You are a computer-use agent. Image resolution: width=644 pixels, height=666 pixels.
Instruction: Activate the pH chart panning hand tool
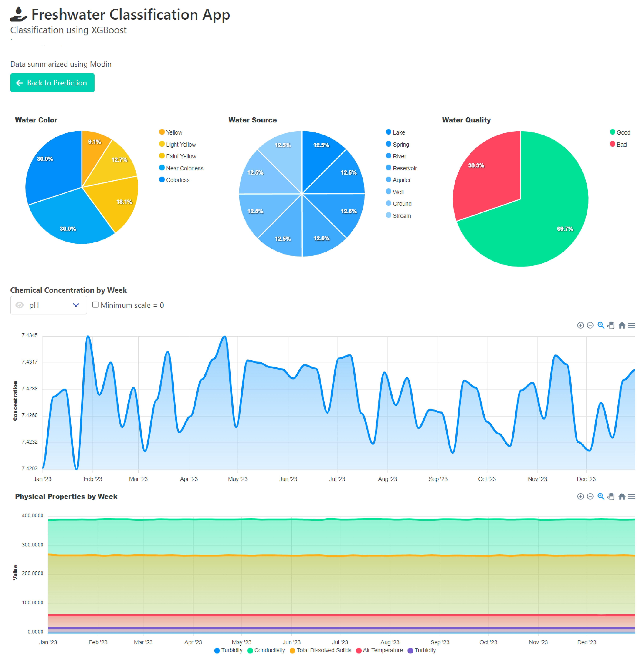[x=611, y=325]
